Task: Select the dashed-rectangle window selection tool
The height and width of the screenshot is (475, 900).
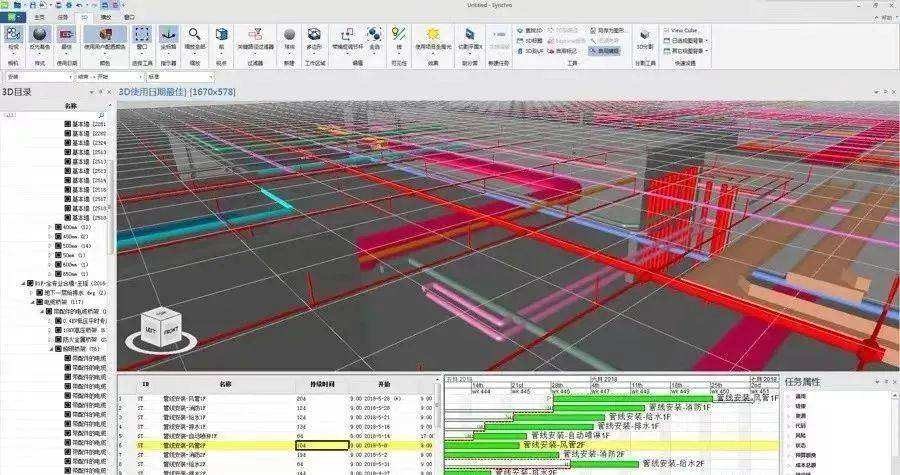Action: (x=142, y=36)
